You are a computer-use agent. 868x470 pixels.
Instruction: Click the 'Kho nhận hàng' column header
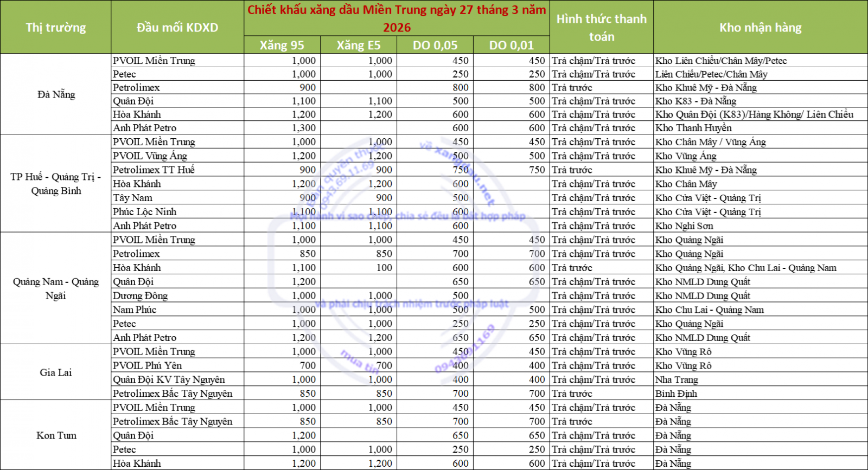[x=760, y=27]
